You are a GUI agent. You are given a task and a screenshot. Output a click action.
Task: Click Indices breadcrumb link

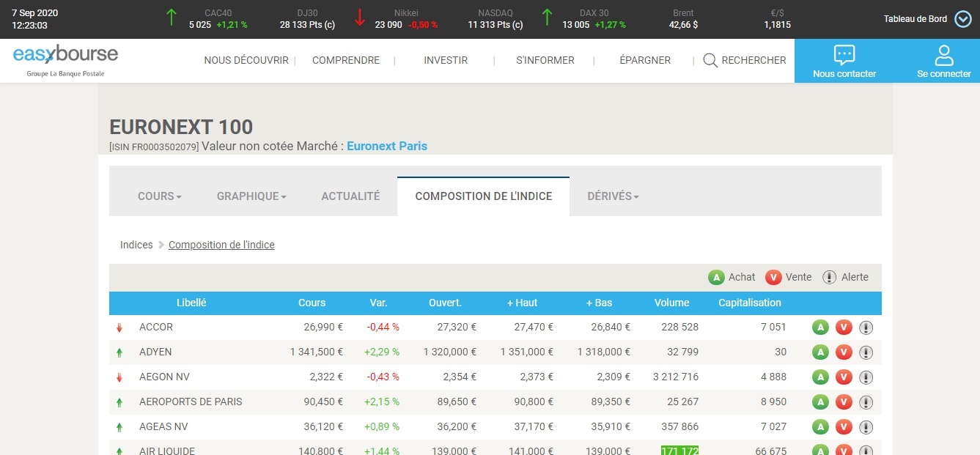tap(136, 245)
